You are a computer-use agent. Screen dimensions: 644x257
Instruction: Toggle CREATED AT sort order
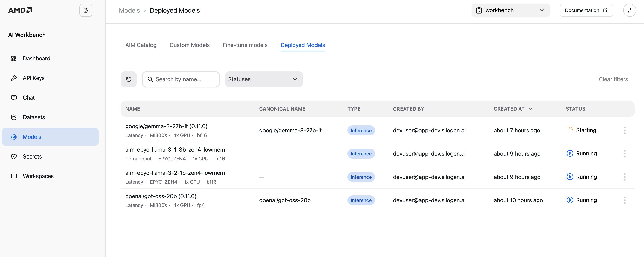[513, 109]
